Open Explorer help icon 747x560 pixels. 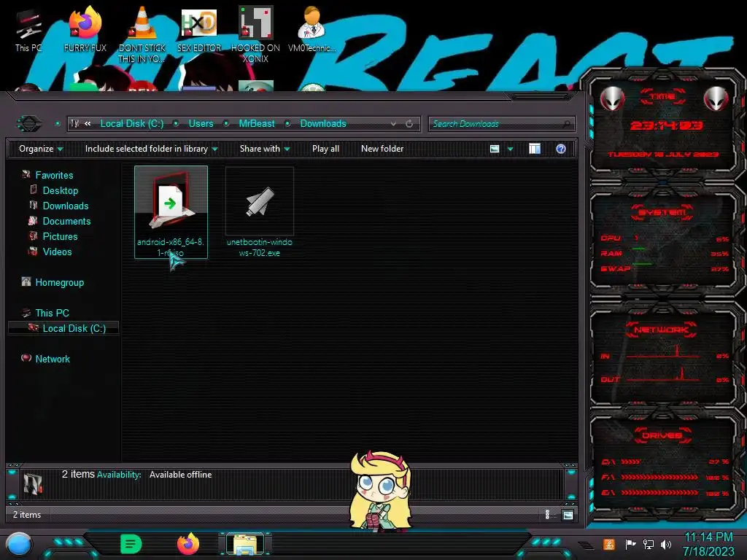[561, 149]
